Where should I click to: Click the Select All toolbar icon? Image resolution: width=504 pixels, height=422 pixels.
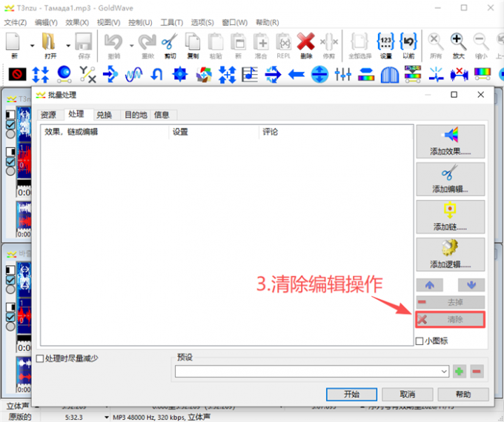click(x=359, y=41)
